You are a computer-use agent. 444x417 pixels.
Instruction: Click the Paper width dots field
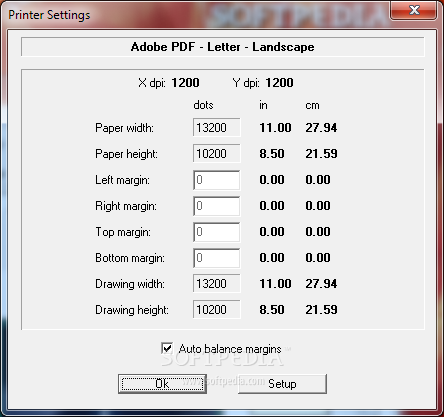pyautogui.click(x=217, y=127)
